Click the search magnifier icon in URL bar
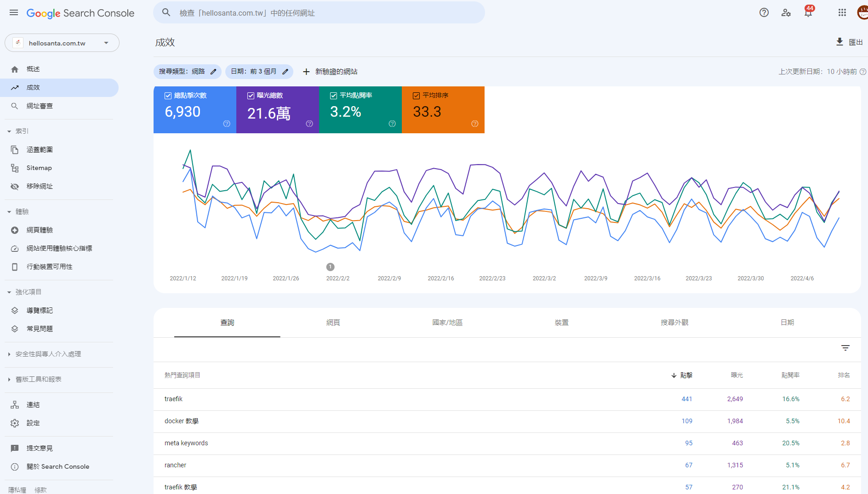 166,13
